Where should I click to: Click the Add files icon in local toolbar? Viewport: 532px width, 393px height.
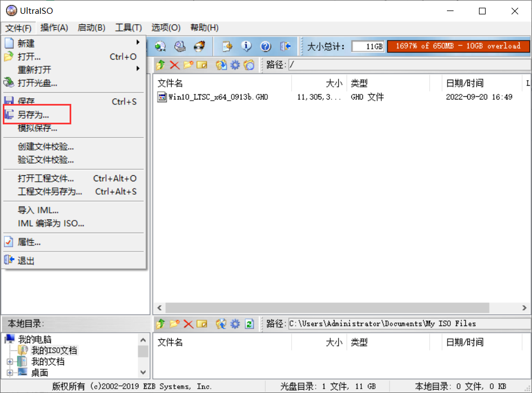tap(221, 324)
